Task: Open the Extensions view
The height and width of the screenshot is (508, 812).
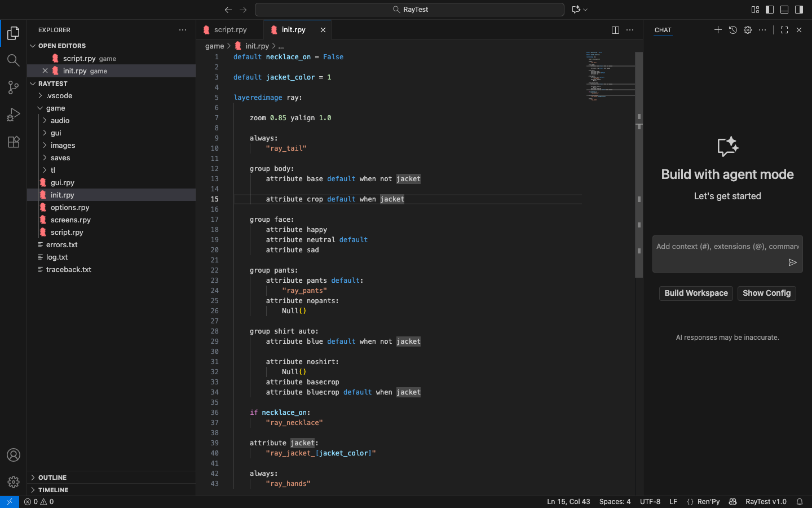Action: pyautogui.click(x=14, y=142)
